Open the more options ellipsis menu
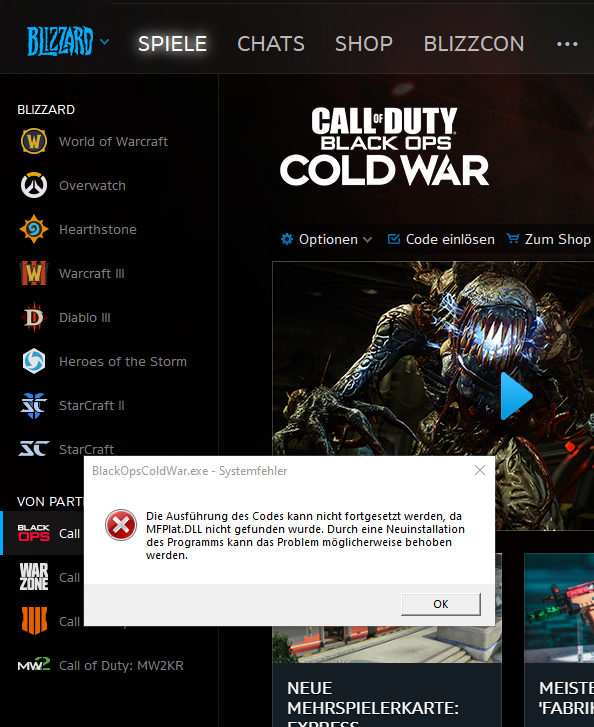This screenshot has width=594, height=727. 567,44
